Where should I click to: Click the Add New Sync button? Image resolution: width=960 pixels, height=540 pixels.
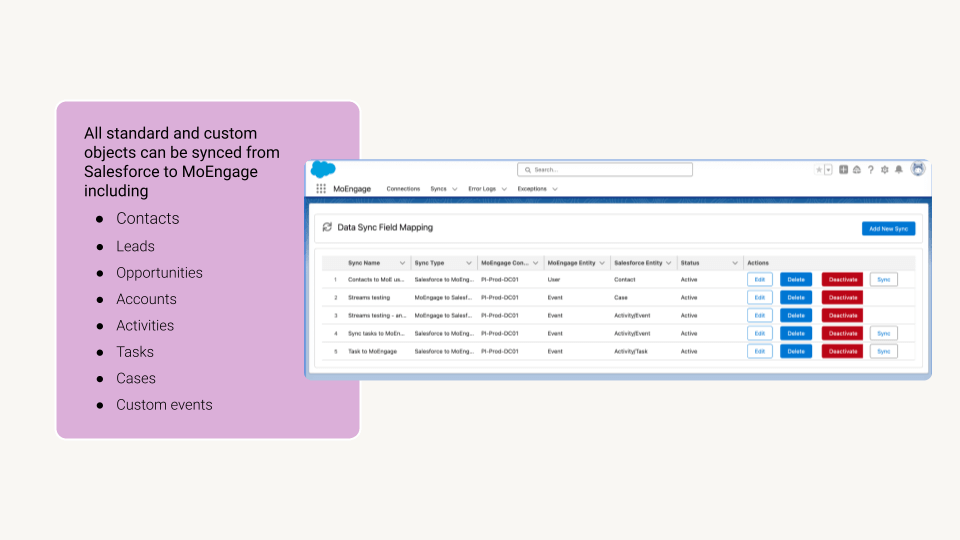[888, 228]
